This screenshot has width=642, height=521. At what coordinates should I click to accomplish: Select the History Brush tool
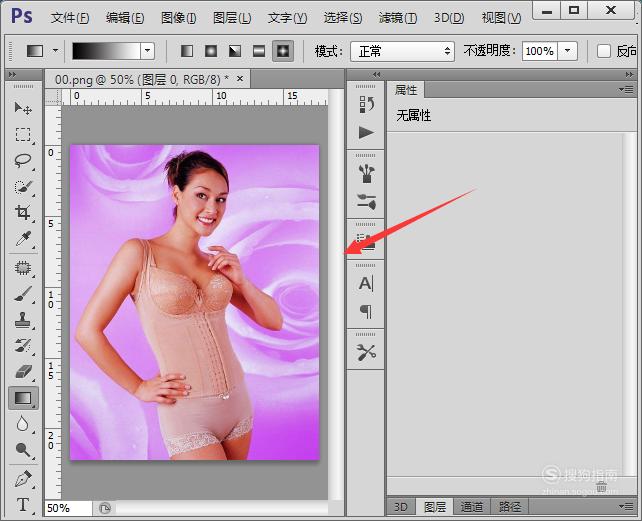point(23,346)
